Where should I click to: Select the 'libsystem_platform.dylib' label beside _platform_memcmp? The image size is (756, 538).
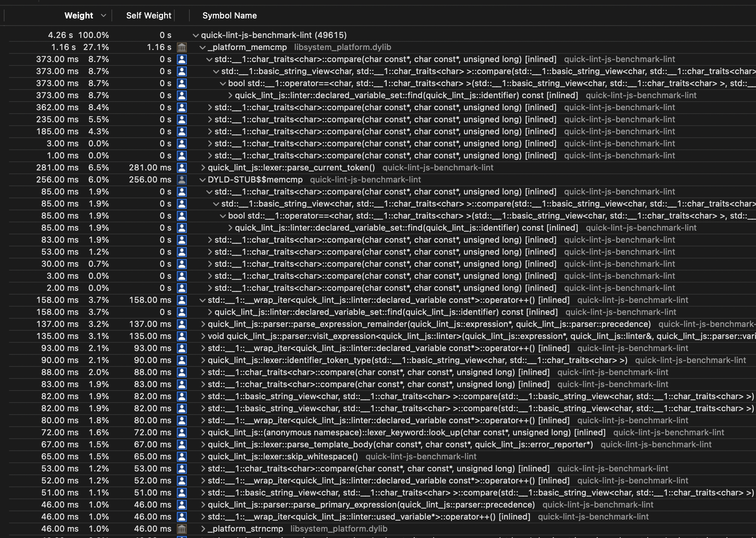pos(343,47)
